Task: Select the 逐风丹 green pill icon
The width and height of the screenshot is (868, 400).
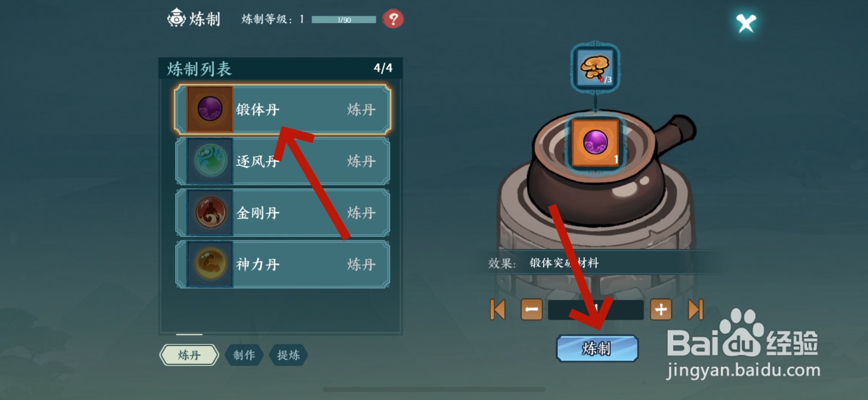Action: [210, 161]
